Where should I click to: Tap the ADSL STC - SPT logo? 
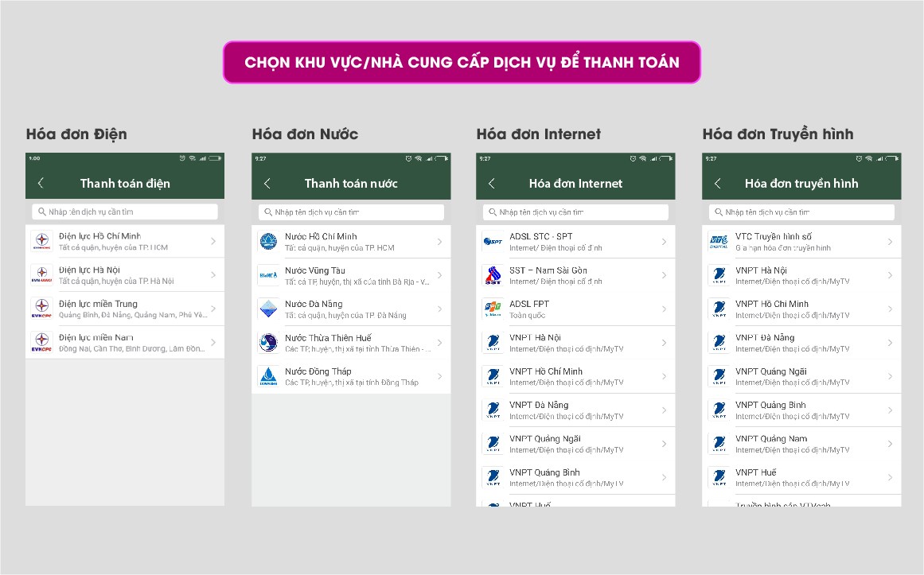[x=493, y=241]
